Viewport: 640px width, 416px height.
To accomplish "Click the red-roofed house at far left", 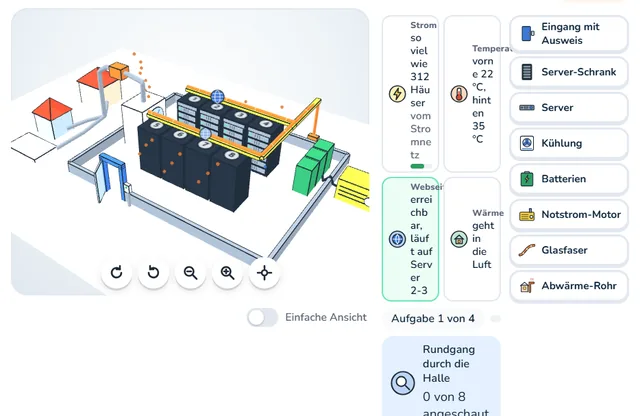I will pyautogui.click(x=52, y=117).
